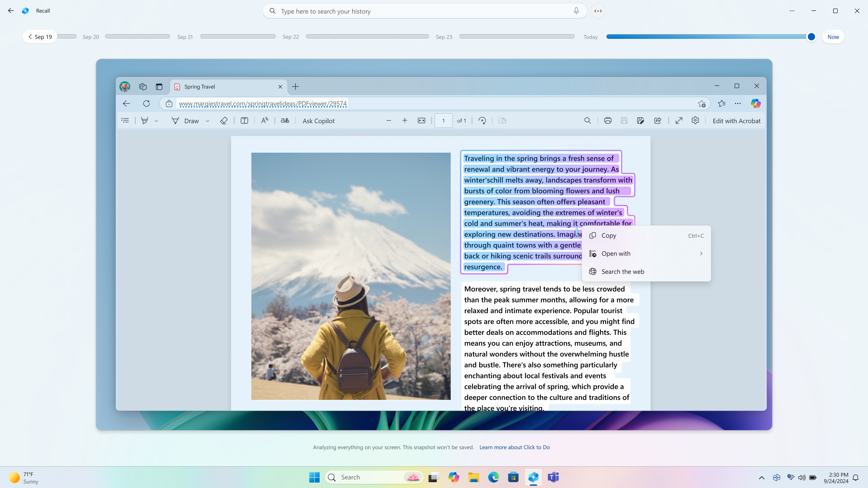Click the Eraser tool in Draw toolbar
The height and width of the screenshot is (488, 868).
[x=223, y=120]
